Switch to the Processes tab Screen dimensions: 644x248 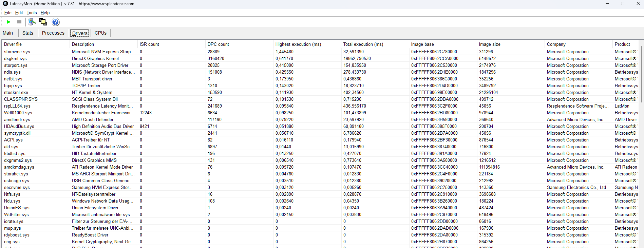click(x=53, y=33)
